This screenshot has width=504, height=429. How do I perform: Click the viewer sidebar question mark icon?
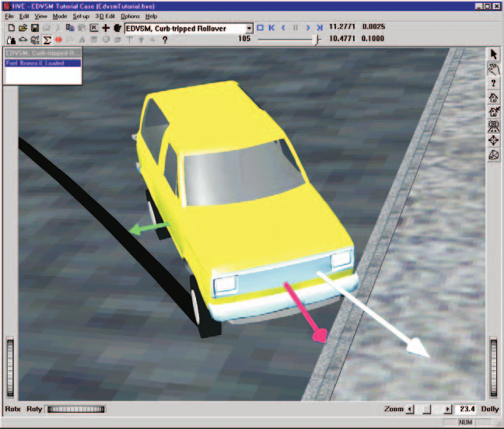494,83
